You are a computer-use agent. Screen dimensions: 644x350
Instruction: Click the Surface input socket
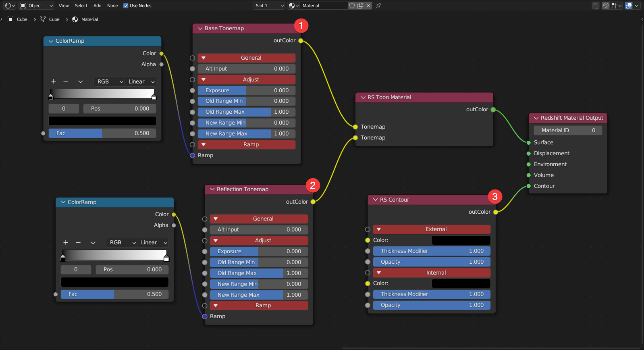(x=529, y=142)
